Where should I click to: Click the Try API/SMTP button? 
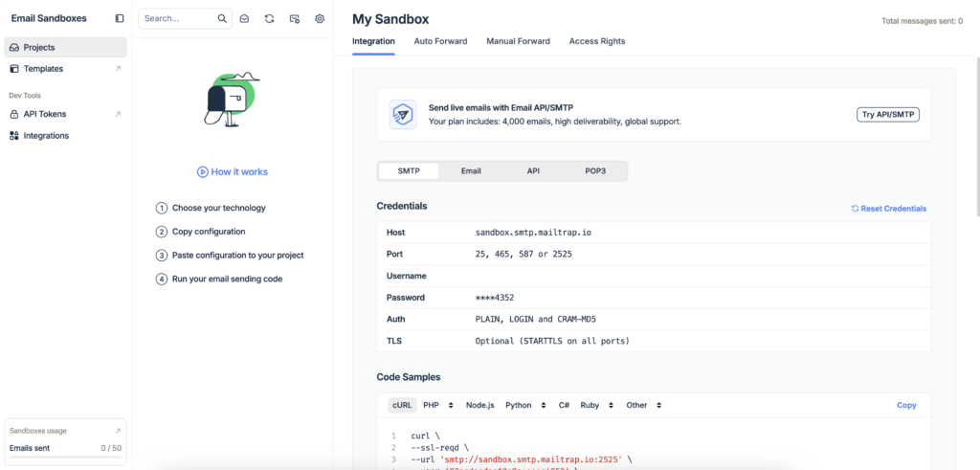click(x=887, y=114)
